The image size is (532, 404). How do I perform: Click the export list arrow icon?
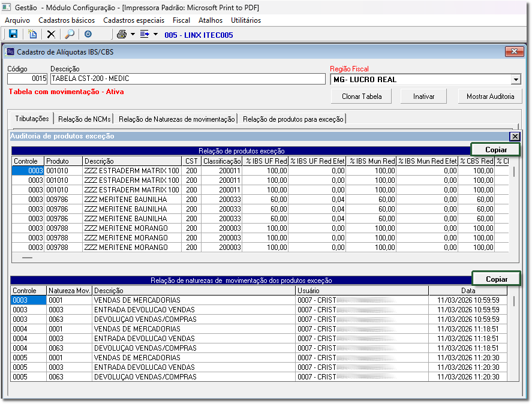(145, 35)
